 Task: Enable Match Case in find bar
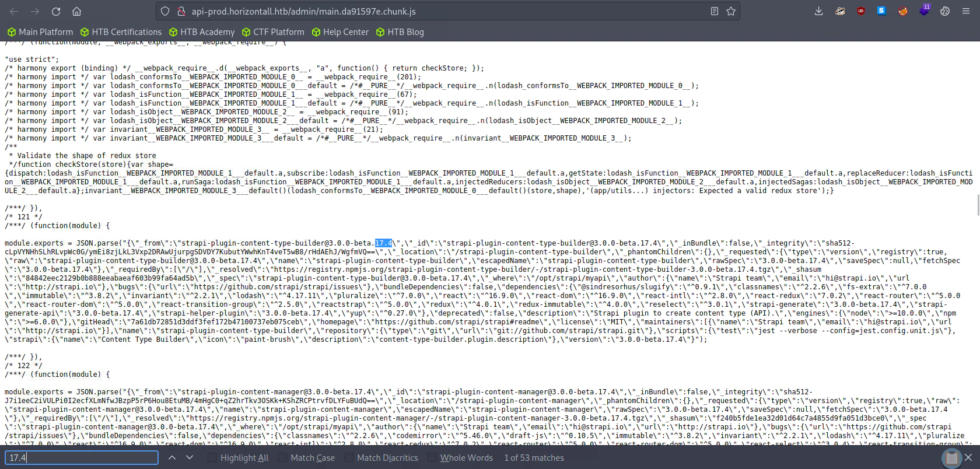point(307,458)
